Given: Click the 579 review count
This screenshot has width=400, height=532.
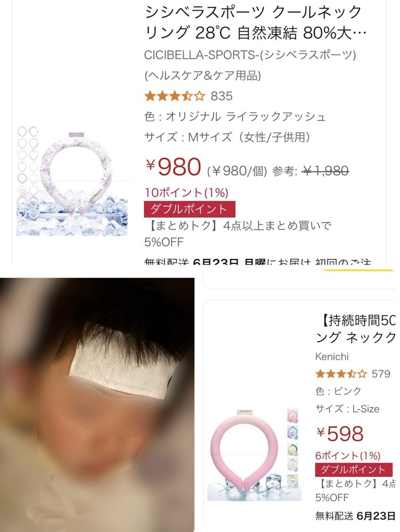Looking at the screenshot, I should click(x=381, y=374).
